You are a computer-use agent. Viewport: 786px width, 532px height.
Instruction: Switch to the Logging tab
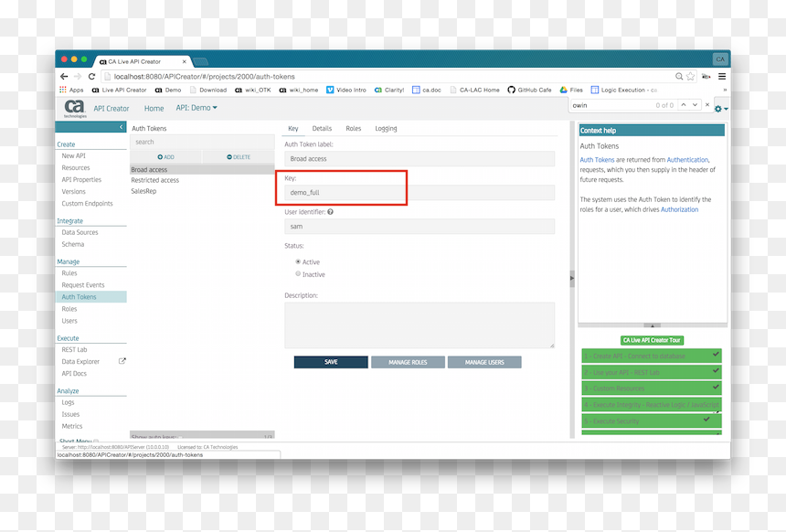386,128
